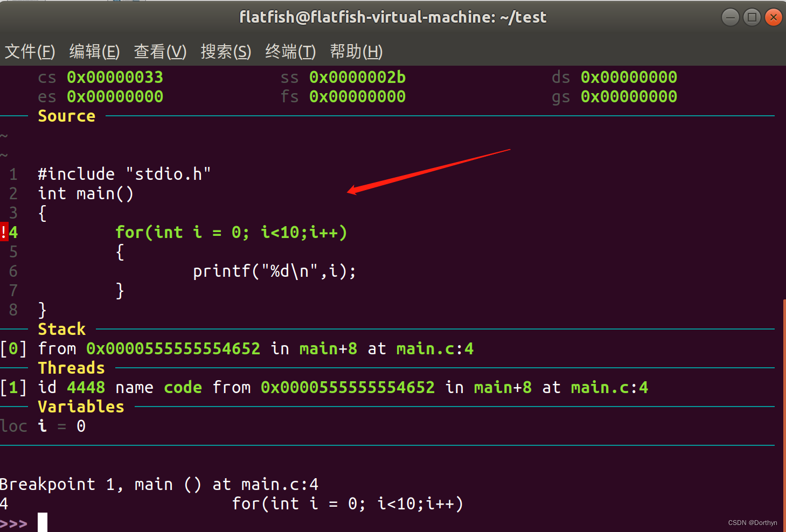Click the red breakpoint marker on line 4
The height and width of the screenshot is (532, 786).
pos(4,232)
